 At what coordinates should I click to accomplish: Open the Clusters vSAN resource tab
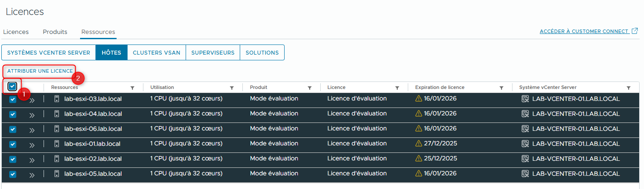[x=156, y=52]
